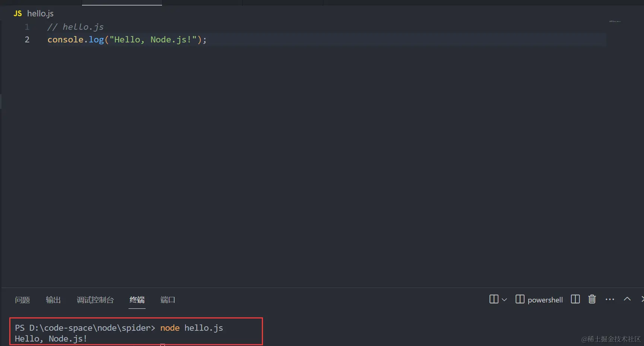Place cursor in the console.log code line
The height and width of the screenshot is (346, 644).
(x=127, y=39)
